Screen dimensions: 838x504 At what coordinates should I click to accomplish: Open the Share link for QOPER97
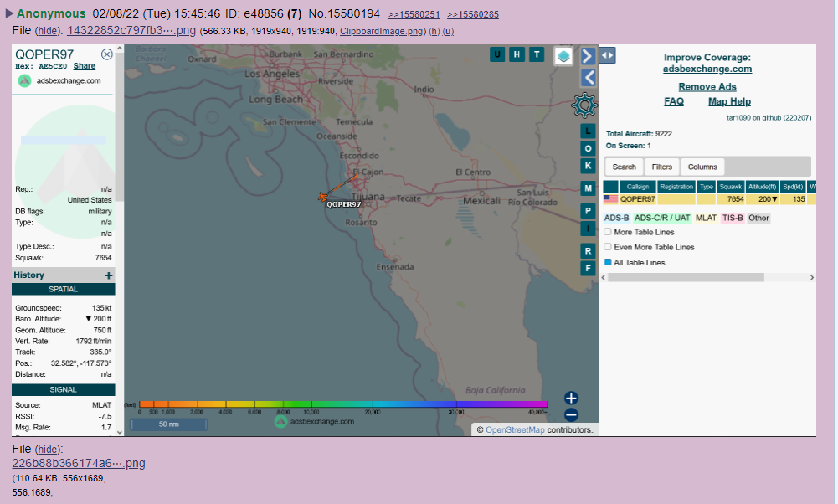tap(85, 66)
